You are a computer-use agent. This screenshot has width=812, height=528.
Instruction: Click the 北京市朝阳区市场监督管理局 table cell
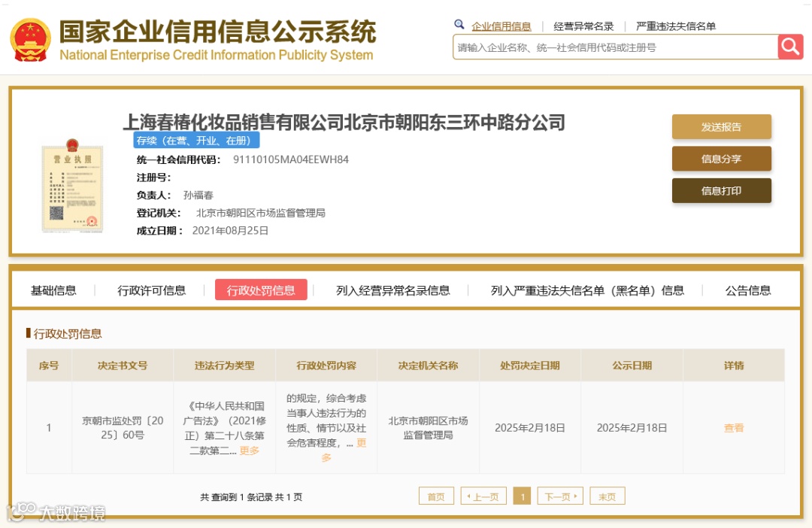pyautogui.click(x=428, y=427)
